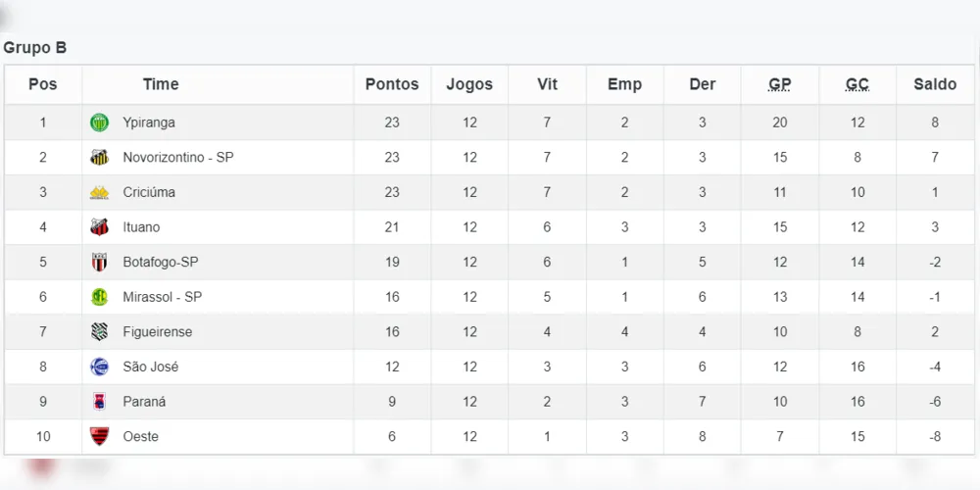980x490 pixels.
Task: Click the Time column header
Action: click(161, 84)
